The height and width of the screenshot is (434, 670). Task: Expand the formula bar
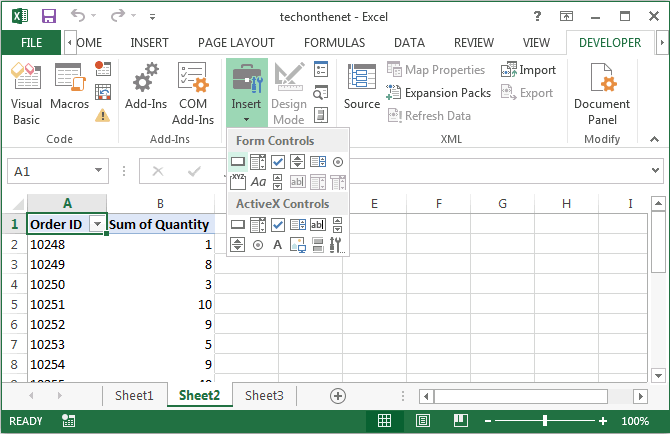click(655, 170)
